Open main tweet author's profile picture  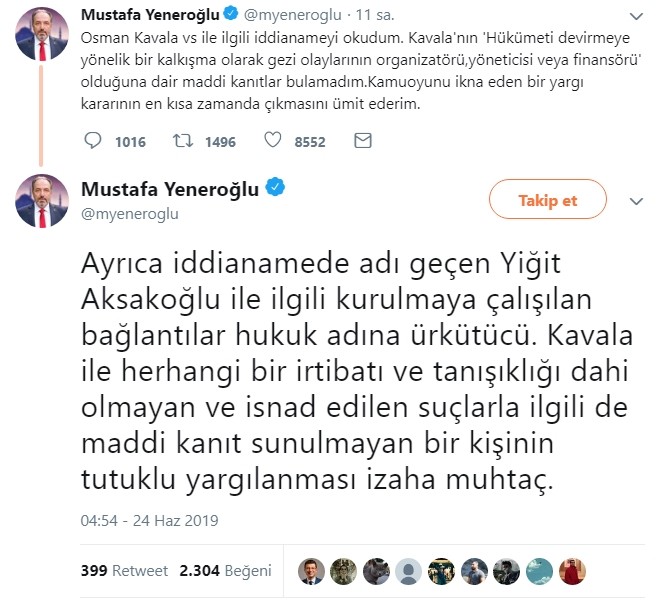42,201
